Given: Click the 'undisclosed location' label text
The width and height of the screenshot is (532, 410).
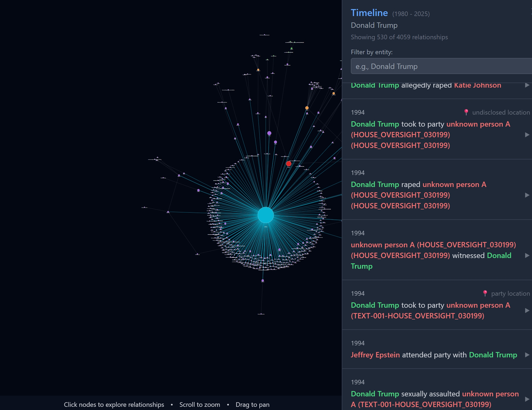Looking at the screenshot, I should 501,112.
